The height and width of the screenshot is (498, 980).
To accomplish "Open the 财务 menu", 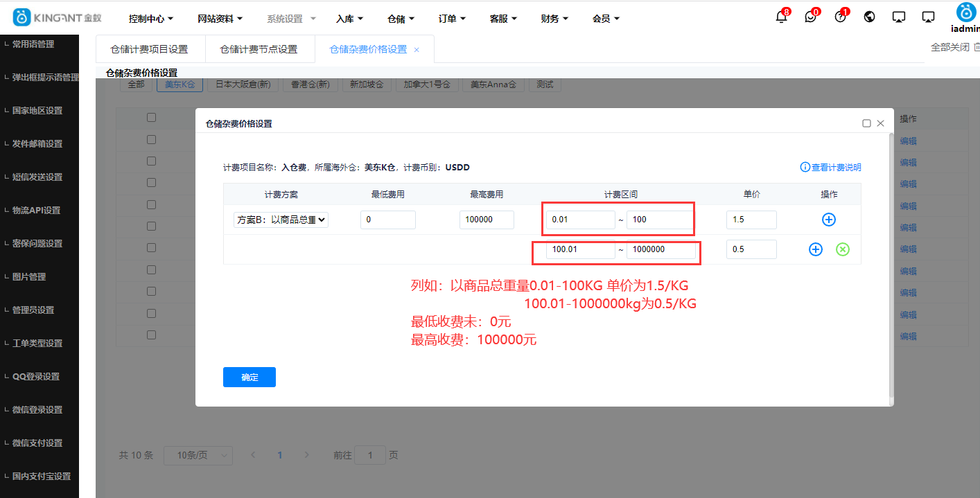I will (554, 18).
